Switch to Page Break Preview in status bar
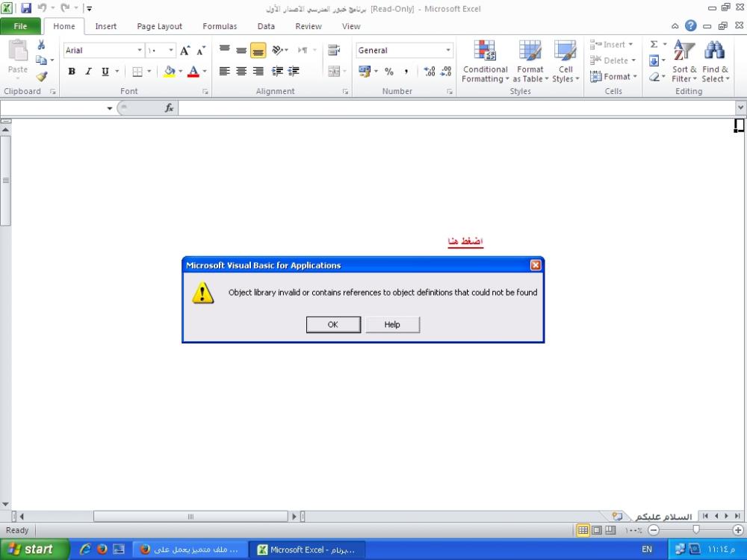 pyautogui.click(x=610, y=530)
